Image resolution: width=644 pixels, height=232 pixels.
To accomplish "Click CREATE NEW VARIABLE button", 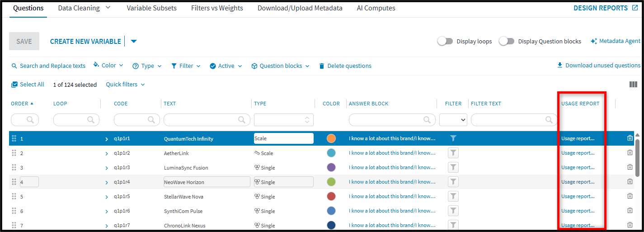I will [85, 42].
